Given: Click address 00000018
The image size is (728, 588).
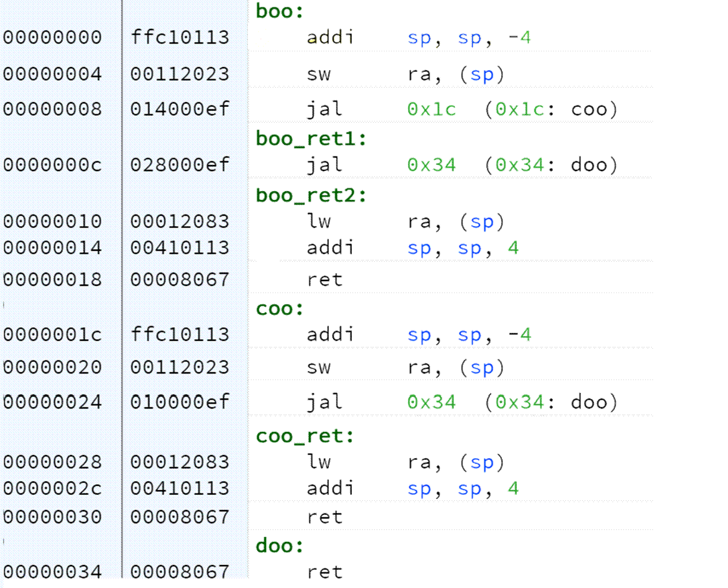Looking at the screenshot, I should click(53, 280).
